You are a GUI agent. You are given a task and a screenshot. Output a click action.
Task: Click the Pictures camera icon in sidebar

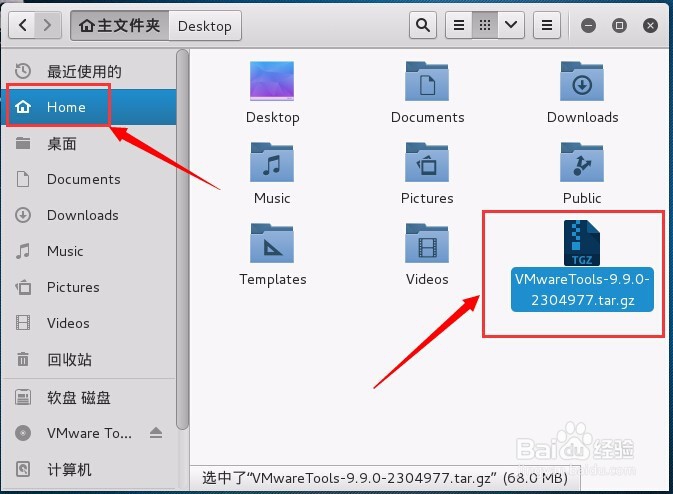click(23, 287)
